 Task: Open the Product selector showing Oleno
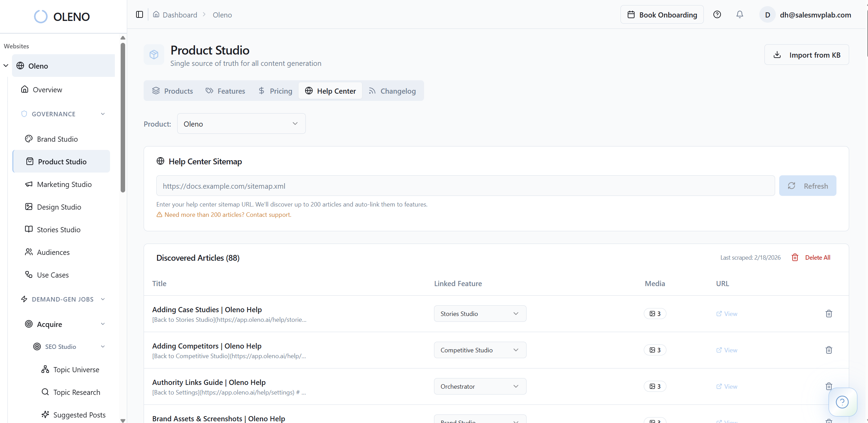[x=241, y=124]
